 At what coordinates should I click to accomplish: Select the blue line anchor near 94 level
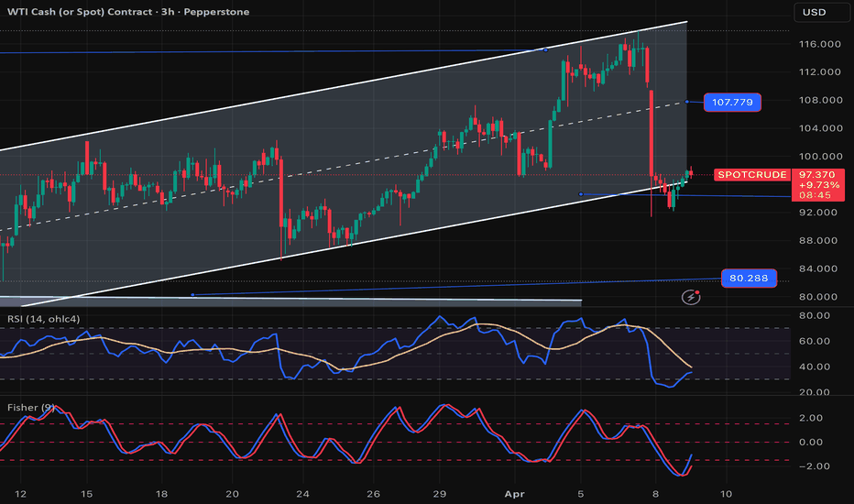click(x=581, y=193)
